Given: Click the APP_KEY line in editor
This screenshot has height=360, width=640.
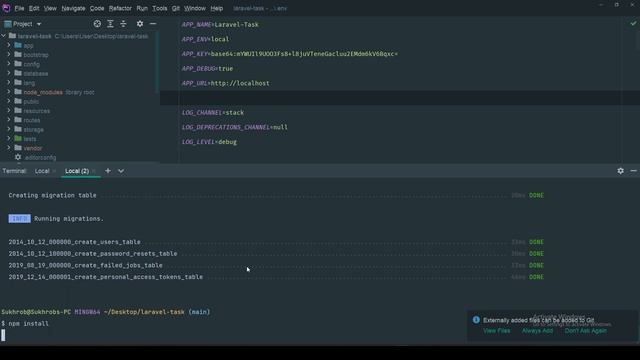Looking at the screenshot, I should [x=290, y=54].
